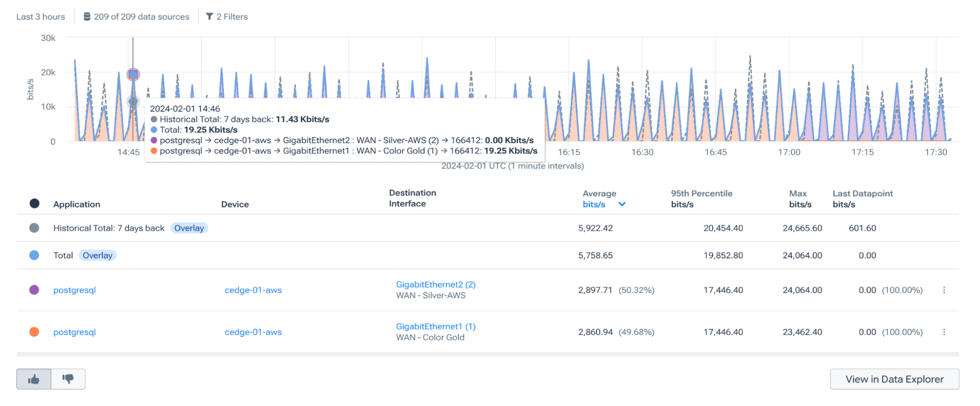
Task: Click the Total row label
Action: tap(63, 256)
